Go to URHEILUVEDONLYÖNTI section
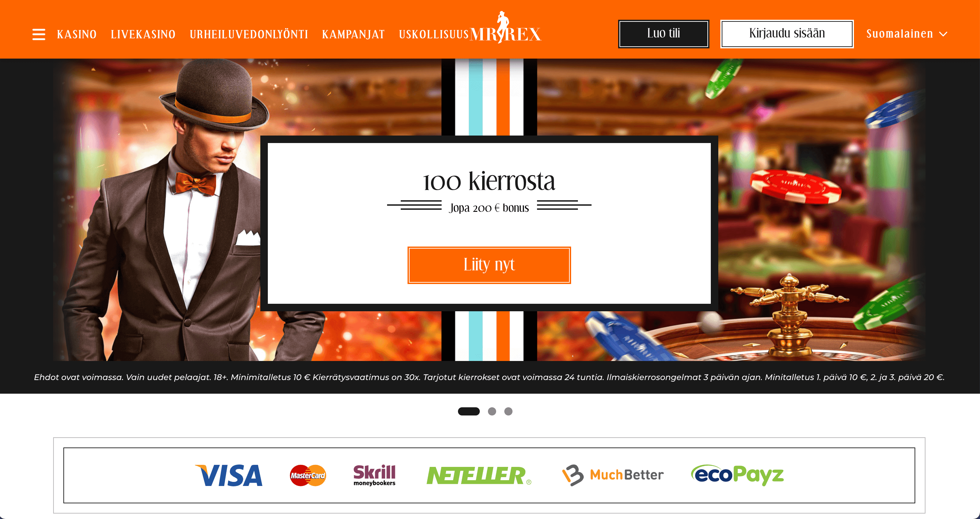This screenshot has width=980, height=519. click(x=249, y=34)
